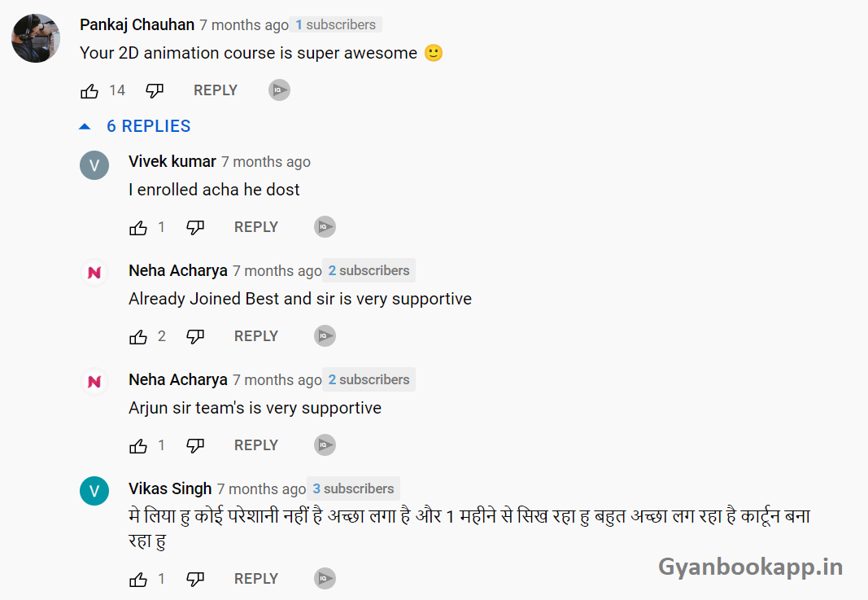This screenshot has width=868, height=600.
Task: Dislike Vivek kumar's reply
Action: 195,227
